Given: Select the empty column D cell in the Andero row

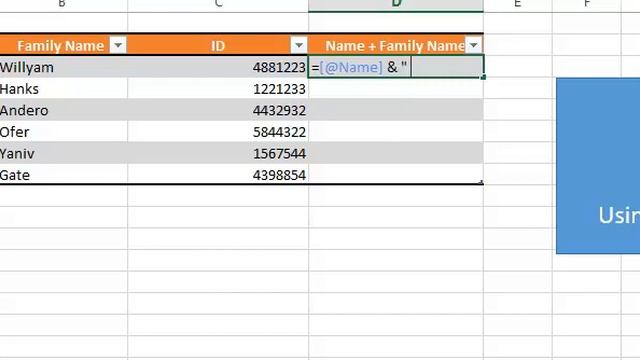Looking at the screenshot, I should 396,110.
